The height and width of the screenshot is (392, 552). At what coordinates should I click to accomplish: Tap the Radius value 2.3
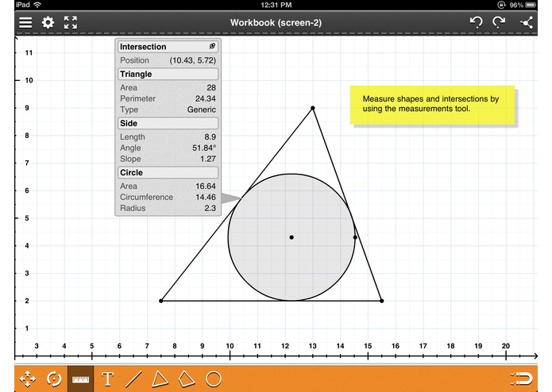pos(210,208)
